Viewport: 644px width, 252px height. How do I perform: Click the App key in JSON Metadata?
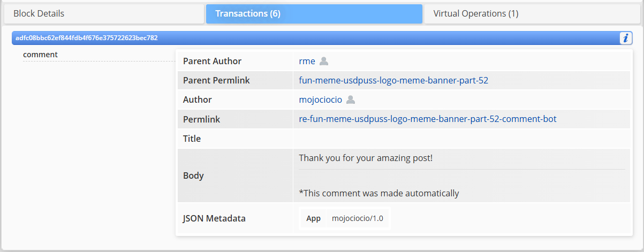pyautogui.click(x=313, y=218)
